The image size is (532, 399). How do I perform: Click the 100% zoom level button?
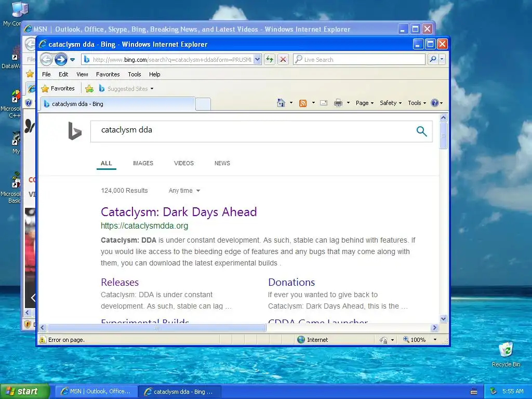coord(414,340)
